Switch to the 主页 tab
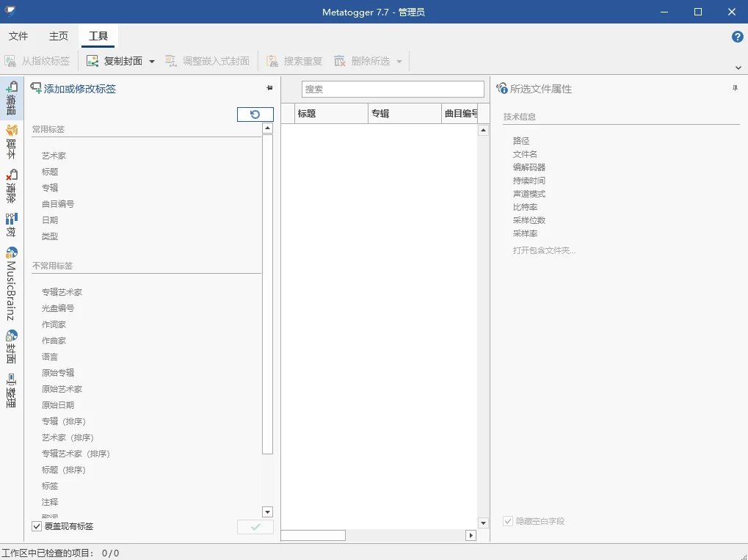The height and width of the screenshot is (560, 748). coord(59,36)
